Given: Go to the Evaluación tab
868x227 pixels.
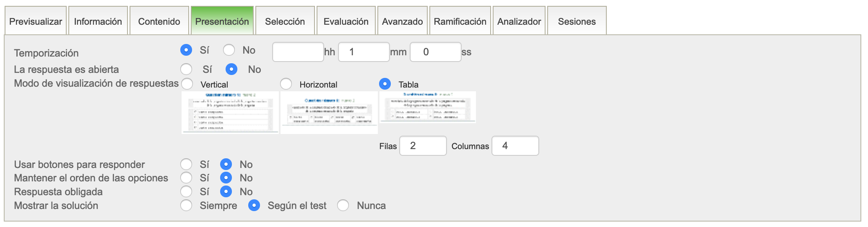Looking at the screenshot, I should click(346, 21).
